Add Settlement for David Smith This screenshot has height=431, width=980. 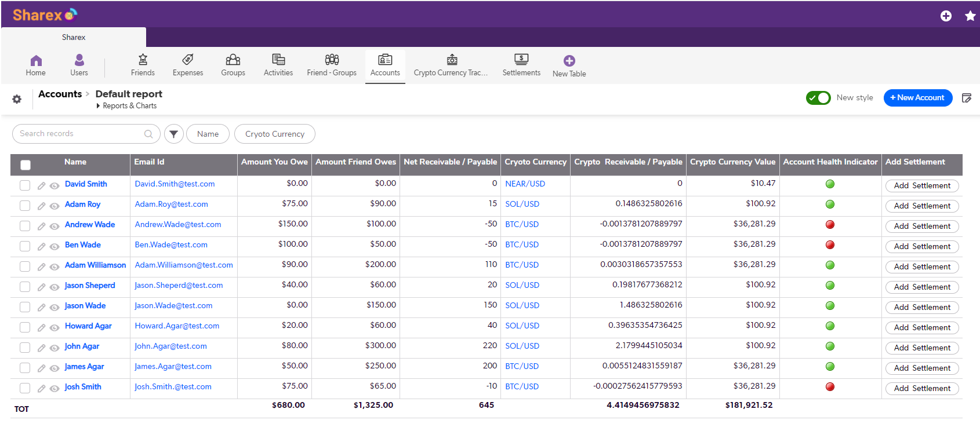[x=922, y=186]
